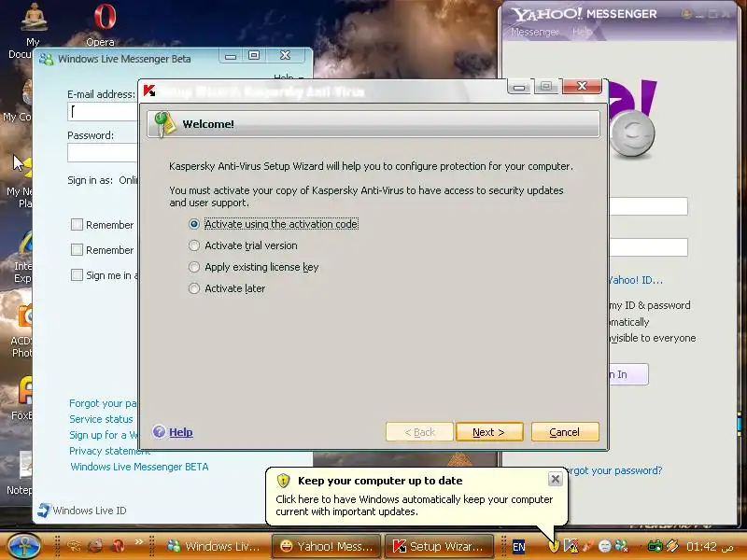Click the Privacy statement link

pyautogui.click(x=109, y=451)
